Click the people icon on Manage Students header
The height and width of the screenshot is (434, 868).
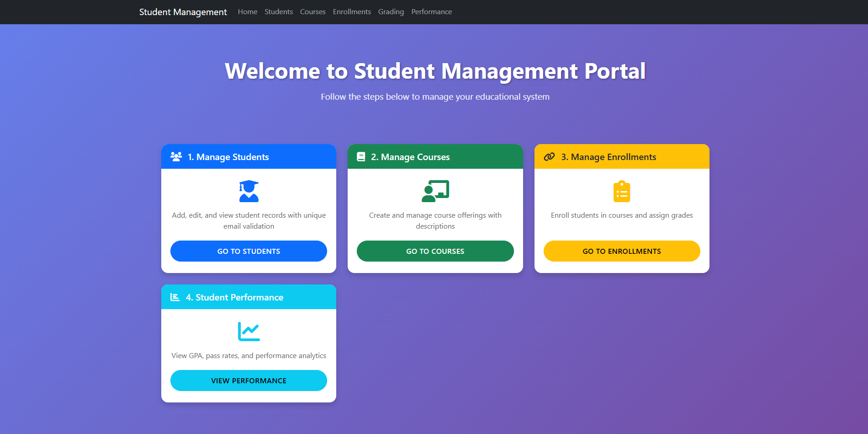[175, 156]
